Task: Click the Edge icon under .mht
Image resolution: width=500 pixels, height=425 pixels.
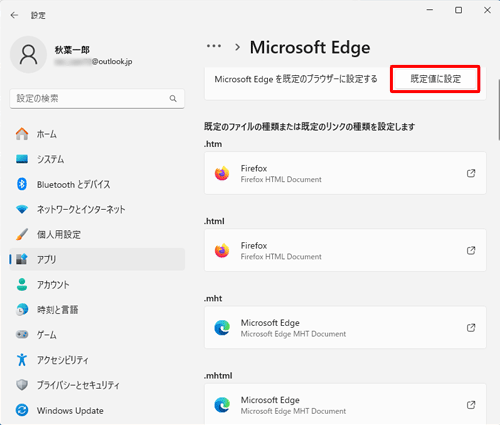Action: [x=222, y=328]
